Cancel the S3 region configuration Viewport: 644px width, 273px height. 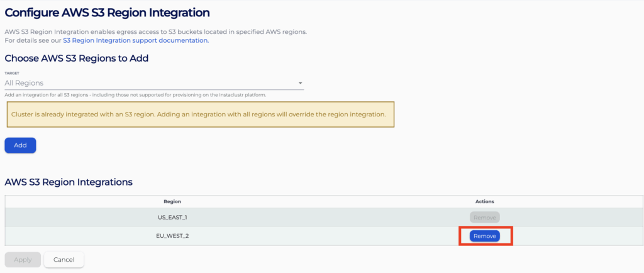64,259
